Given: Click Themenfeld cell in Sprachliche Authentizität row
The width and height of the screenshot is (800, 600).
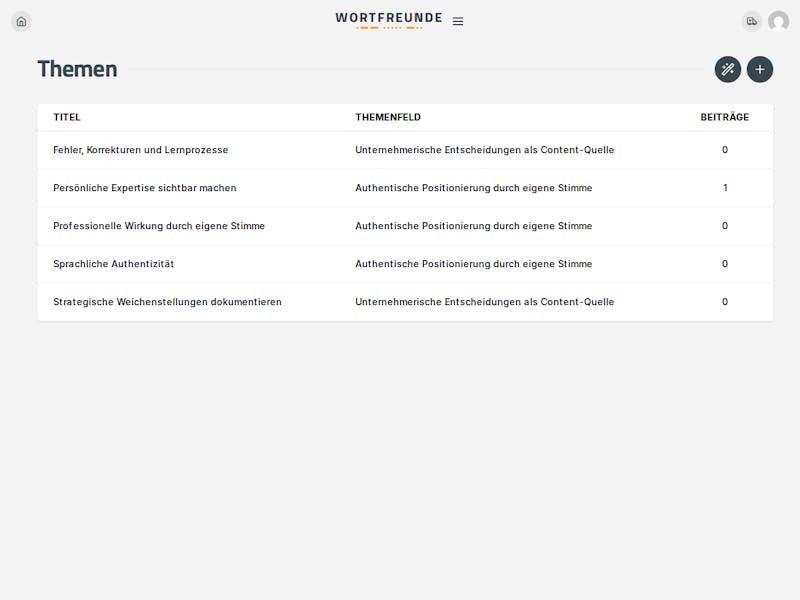Looking at the screenshot, I should (473, 264).
